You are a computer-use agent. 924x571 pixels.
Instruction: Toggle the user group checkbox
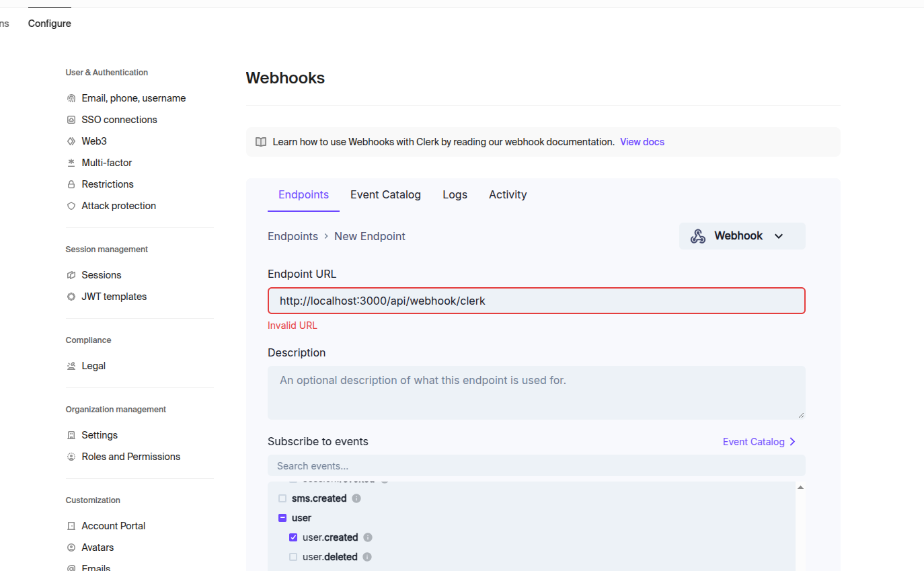[x=282, y=518]
